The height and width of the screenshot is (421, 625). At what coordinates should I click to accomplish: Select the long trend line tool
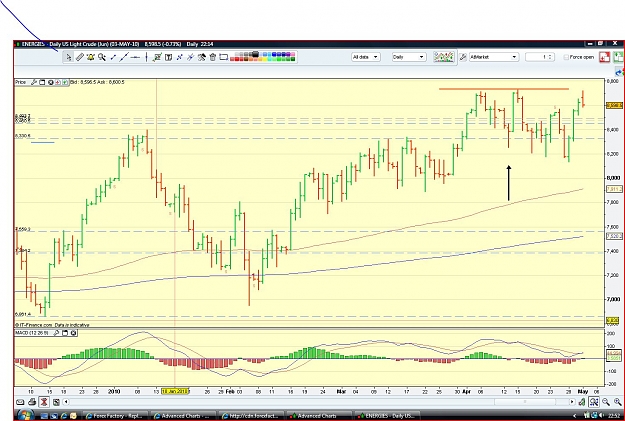click(x=124, y=57)
